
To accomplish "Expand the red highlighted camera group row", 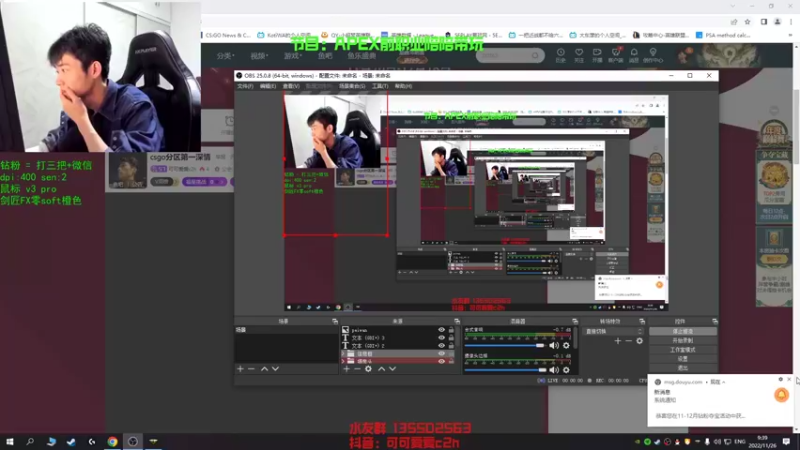I will tap(343, 361).
